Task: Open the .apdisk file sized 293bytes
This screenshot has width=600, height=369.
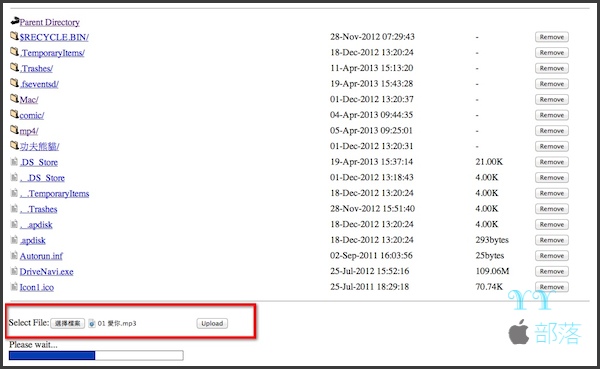Action: [33, 241]
